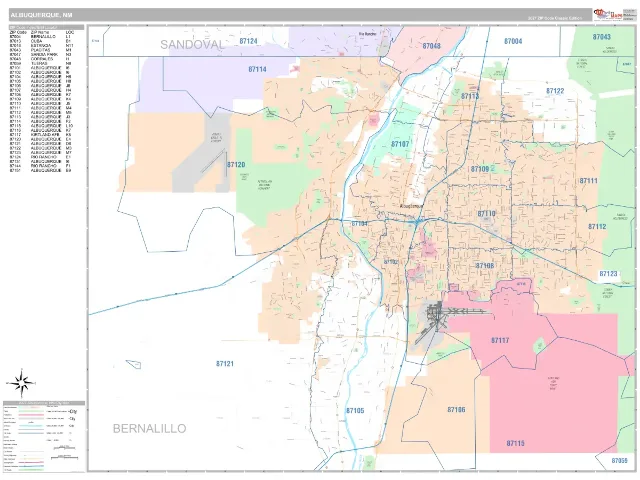
Task: Click ZIP code label 87108
Action: (x=485, y=266)
